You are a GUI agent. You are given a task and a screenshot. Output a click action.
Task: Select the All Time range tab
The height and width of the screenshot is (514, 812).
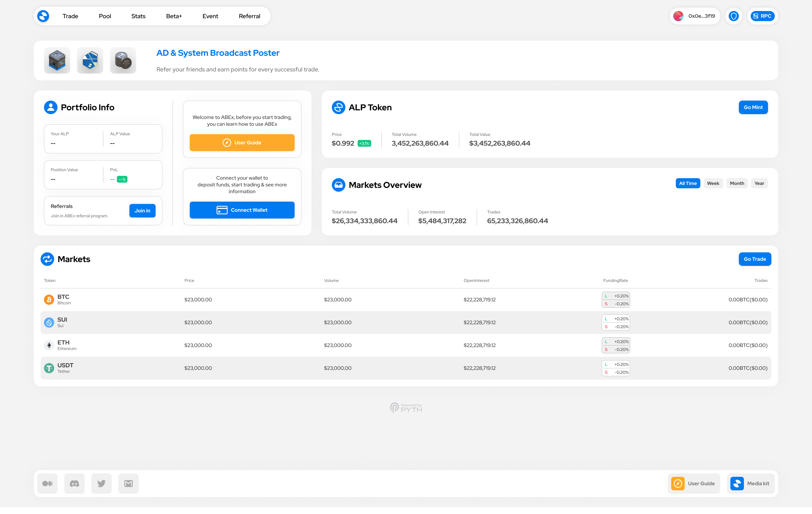[x=688, y=183]
